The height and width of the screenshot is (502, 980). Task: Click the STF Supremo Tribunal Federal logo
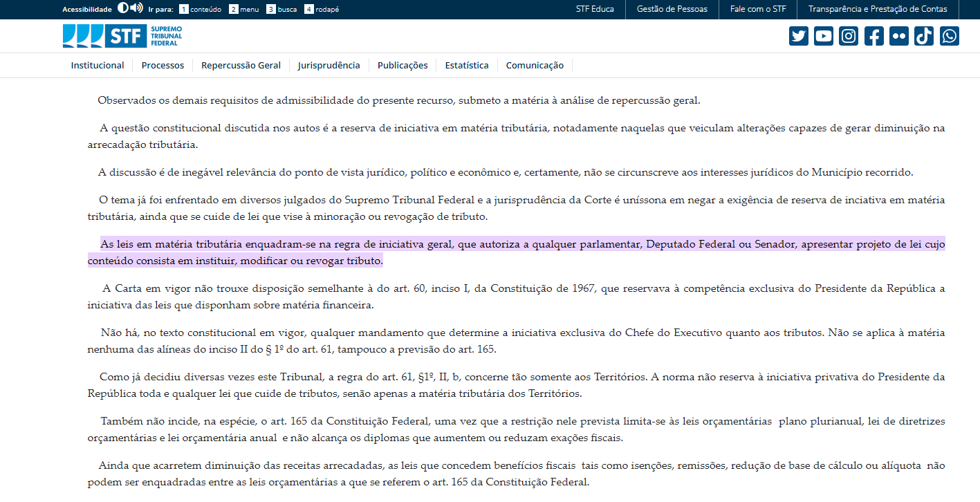tap(122, 36)
